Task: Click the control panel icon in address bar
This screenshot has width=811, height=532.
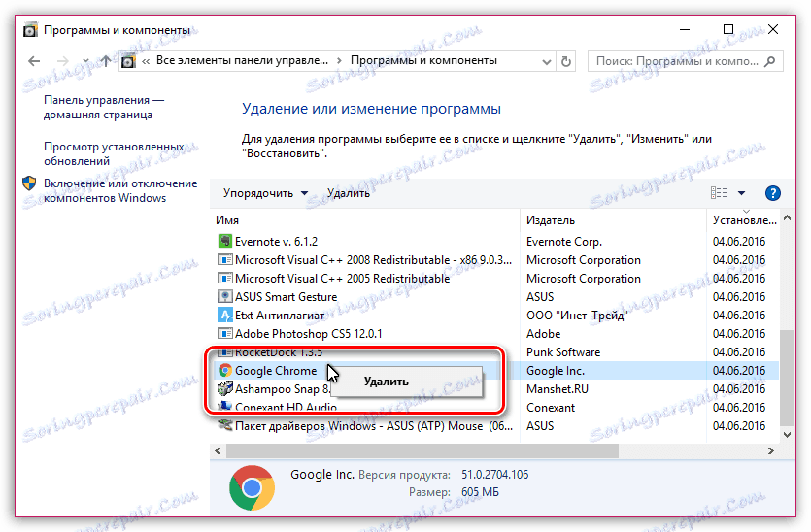Action: point(128,61)
